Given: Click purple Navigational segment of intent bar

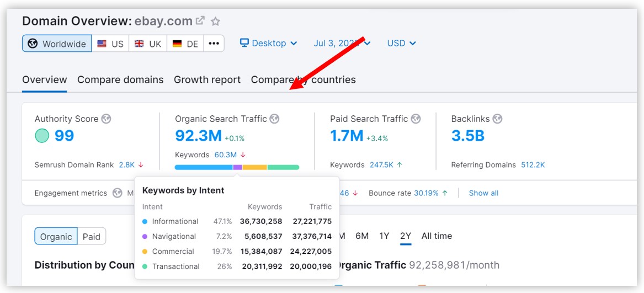Looking at the screenshot, I should tap(238, 167).
